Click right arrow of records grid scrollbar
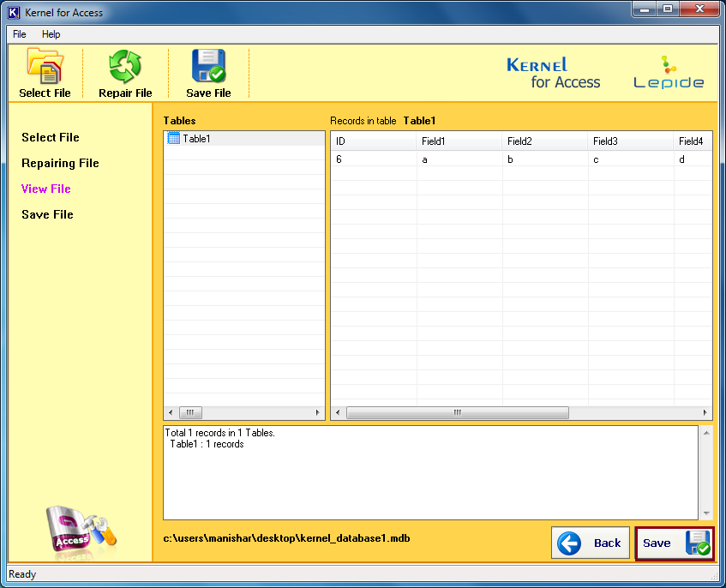726x588 pixels. 705,412
